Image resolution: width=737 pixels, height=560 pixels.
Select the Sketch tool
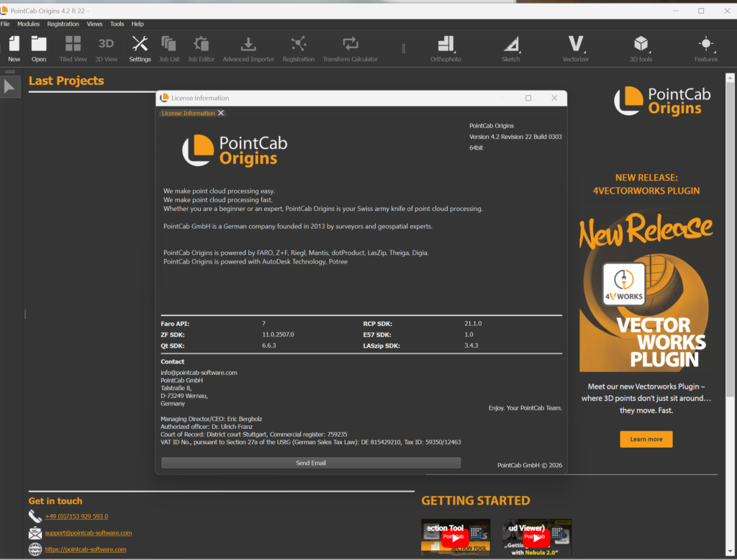(x=511, y=48)
